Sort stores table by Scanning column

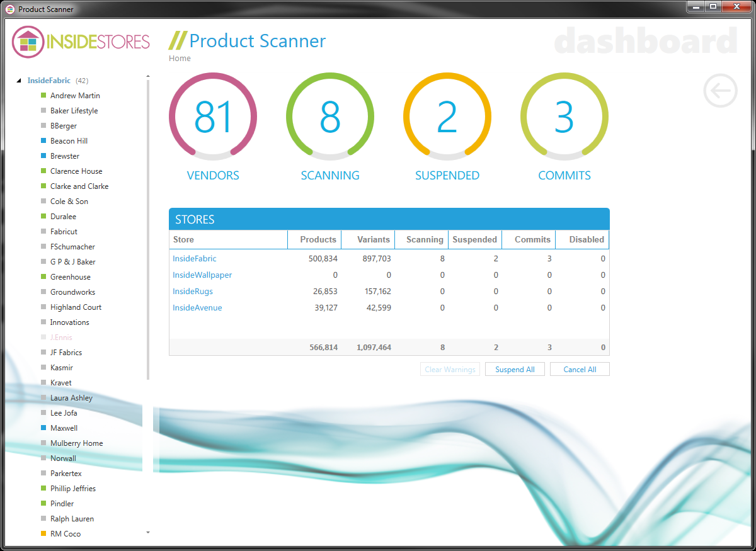click(x=421, y=239)
